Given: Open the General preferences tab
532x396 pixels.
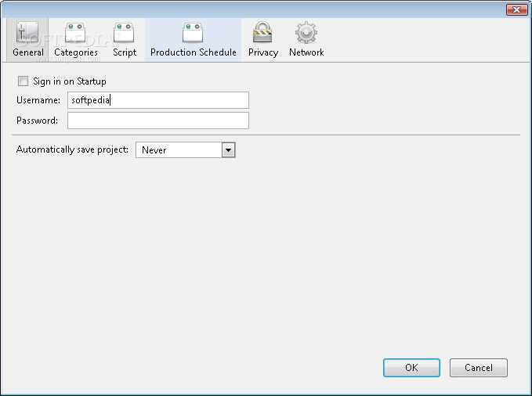Looking at the screenshot, I should pyautogui.click(x=28, y=40).
